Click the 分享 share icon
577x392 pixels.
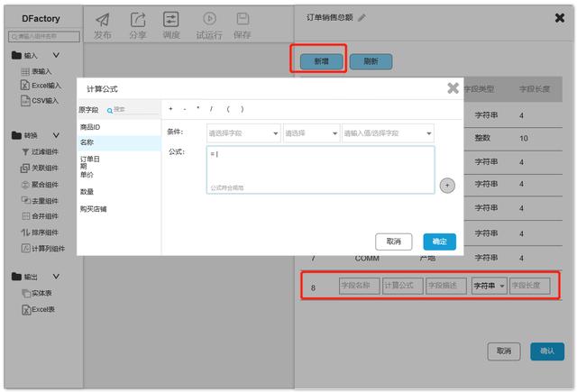click(138, 20)
